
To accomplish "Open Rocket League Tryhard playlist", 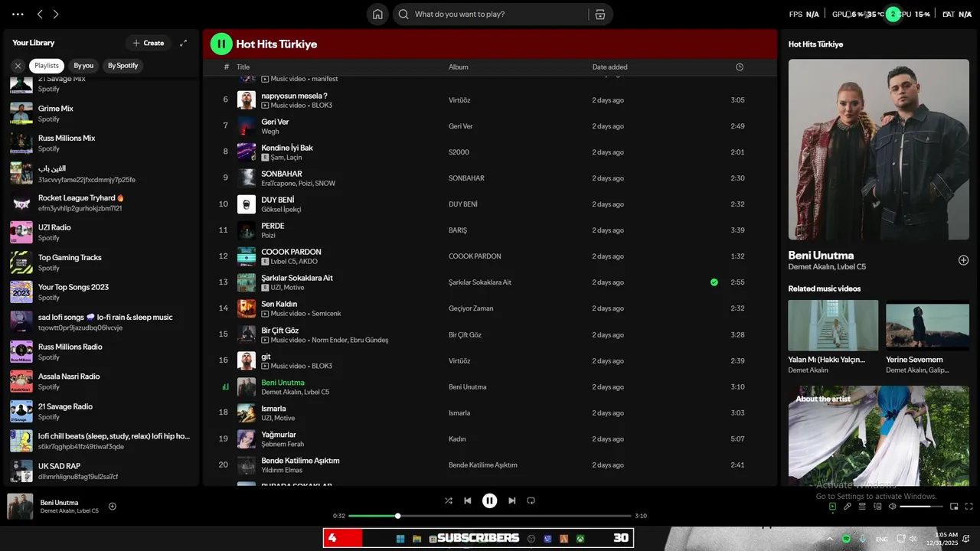I will pos(101,203).
